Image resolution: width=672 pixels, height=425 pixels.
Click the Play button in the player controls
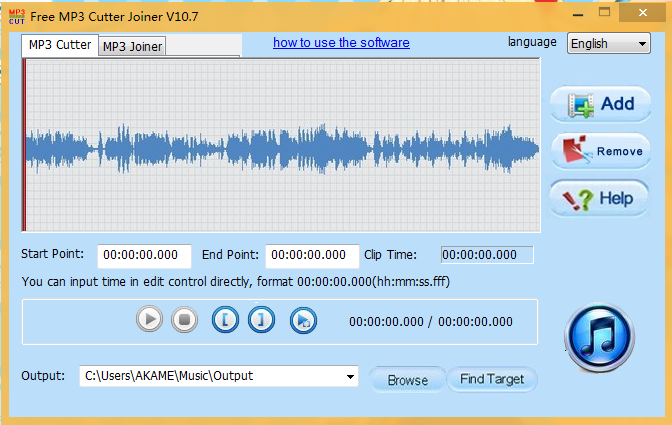149,319
